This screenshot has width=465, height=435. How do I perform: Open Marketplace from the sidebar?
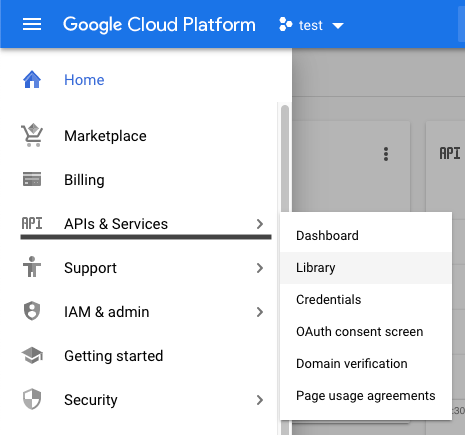click(105, 136)
